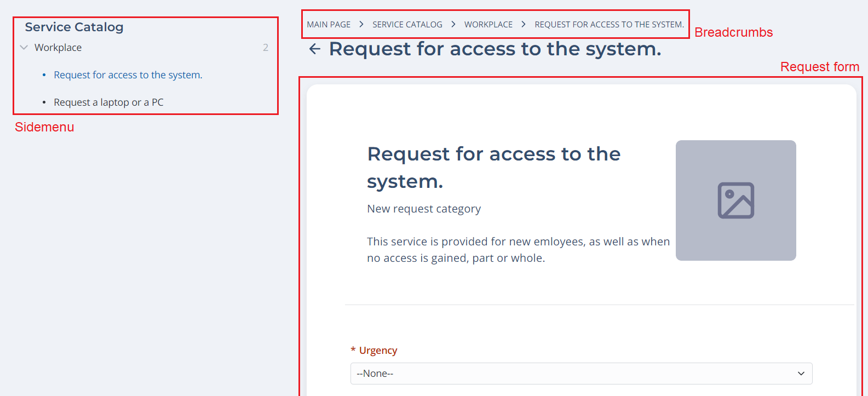868x396 pixels.
Task: Click the Urgency dropdown arrow
Action: (x=801, y=374)
